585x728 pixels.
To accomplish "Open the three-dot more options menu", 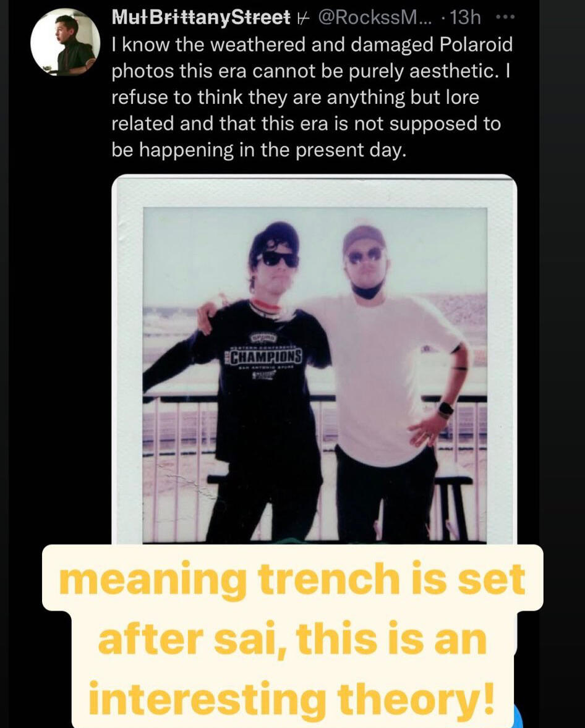I will coord(506,18).
